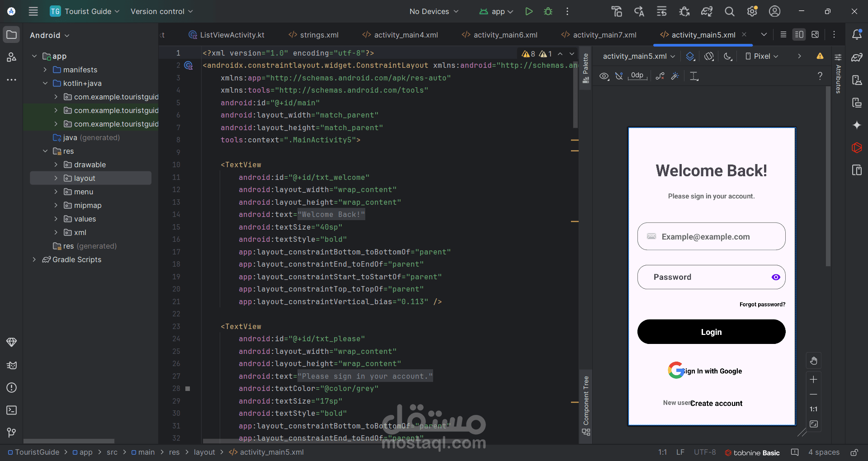Open the Problems tool window
868x461 pixels.
(12, 387)
